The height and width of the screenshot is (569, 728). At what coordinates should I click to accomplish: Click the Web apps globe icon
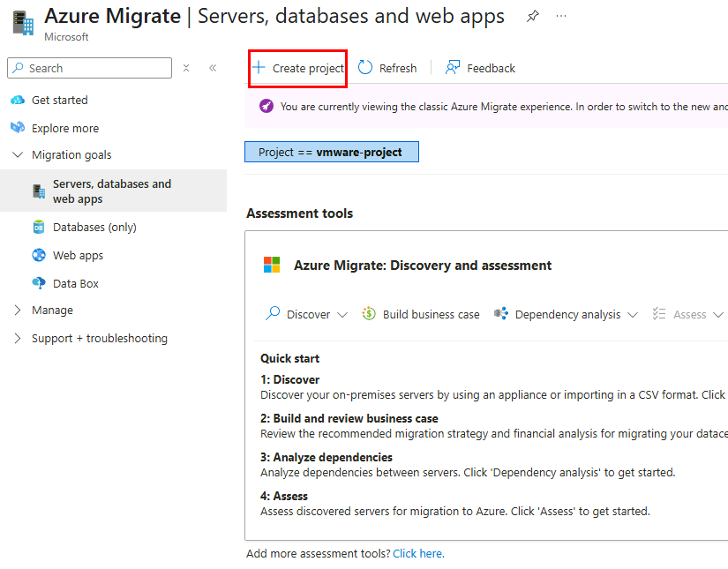point(39,255)
